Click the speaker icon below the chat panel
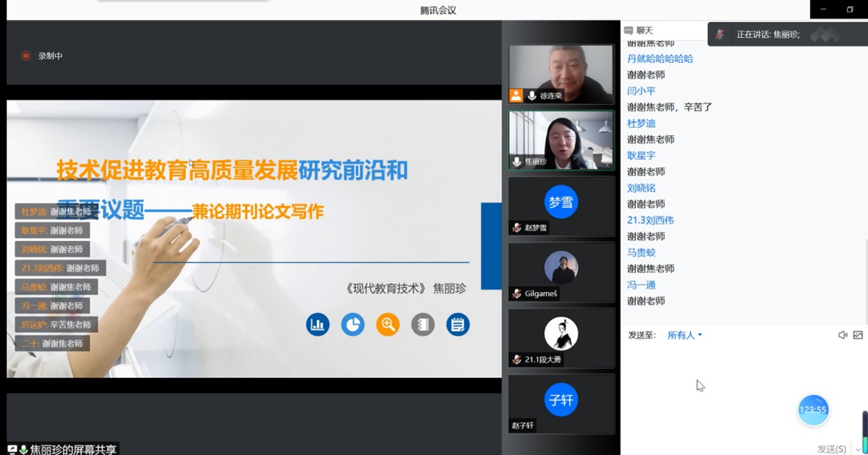 click(843, 334)
